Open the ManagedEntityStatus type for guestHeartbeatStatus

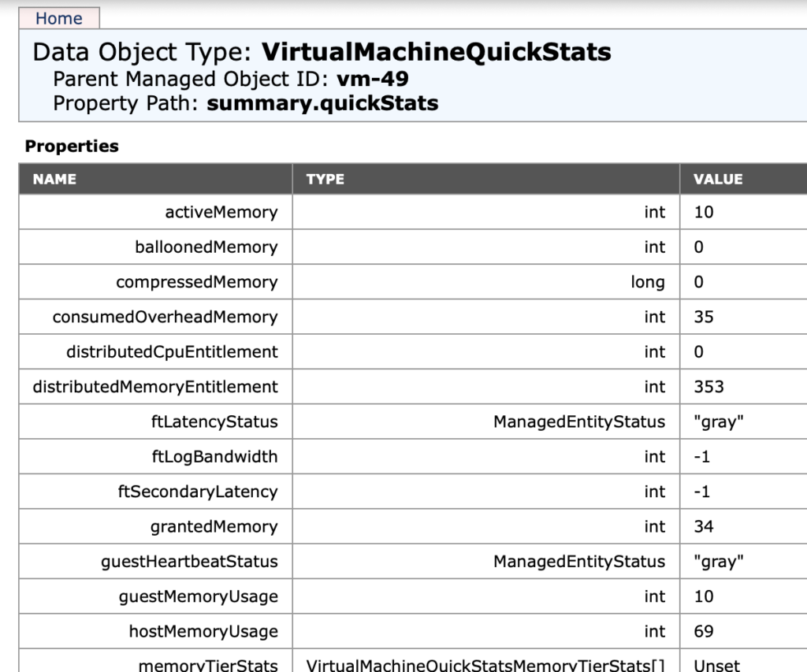click(579, 562)
